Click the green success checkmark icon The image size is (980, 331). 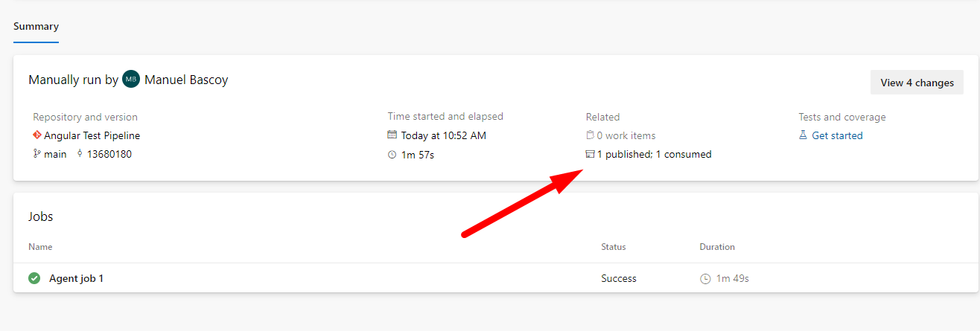coord(34,278)
